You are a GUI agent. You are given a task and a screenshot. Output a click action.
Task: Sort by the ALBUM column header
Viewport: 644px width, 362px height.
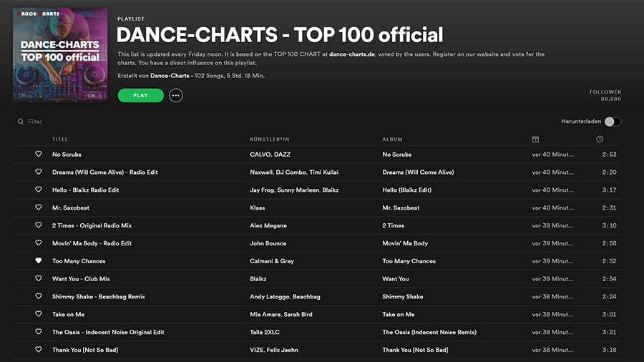(x=392, y=140)
